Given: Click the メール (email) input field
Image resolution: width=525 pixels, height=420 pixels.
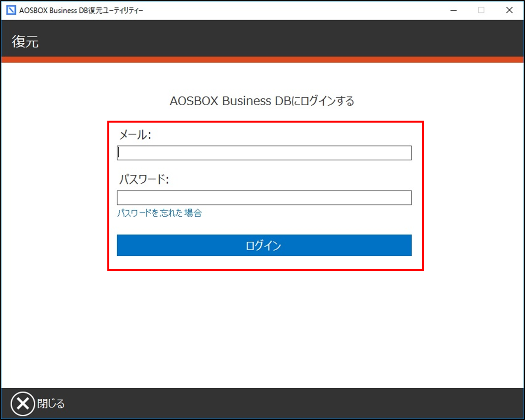Looking at the screenshot, I should pyautogui.click(x=264, y=153).
